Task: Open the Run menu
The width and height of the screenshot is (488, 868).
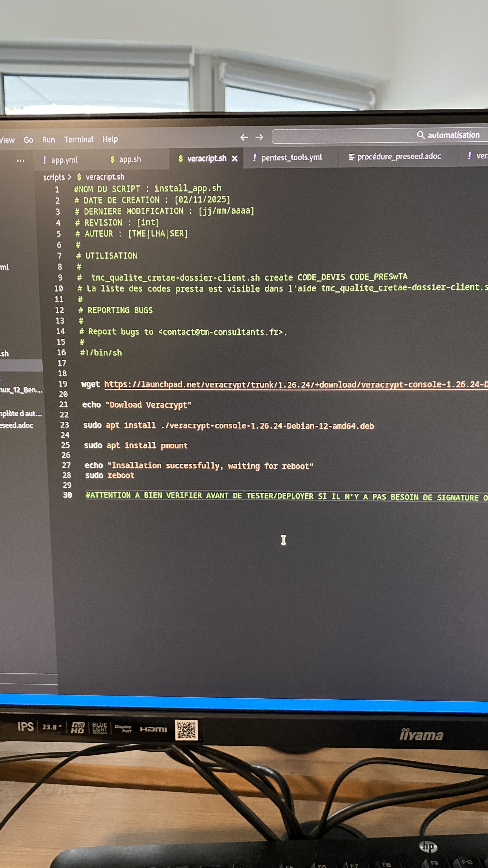Action: coord(48,139)
